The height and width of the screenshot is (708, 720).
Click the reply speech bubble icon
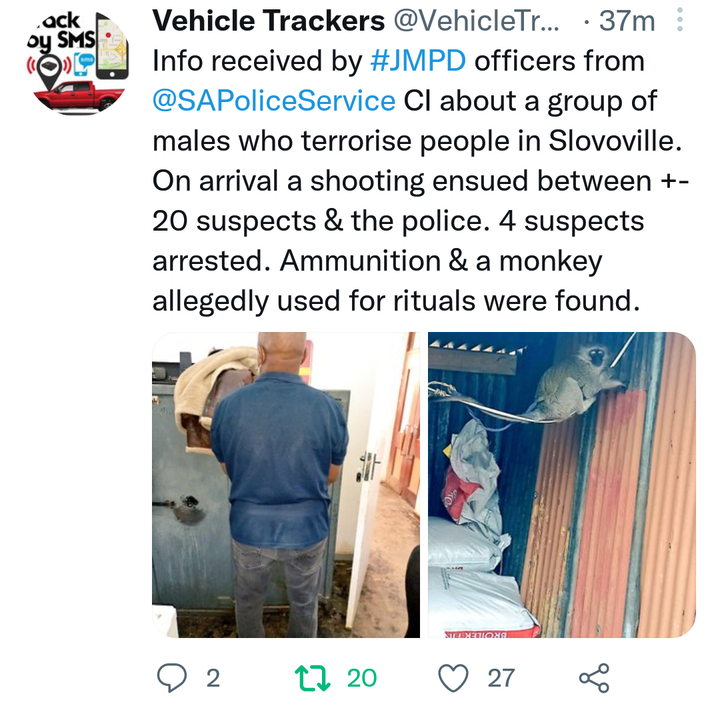tap(172, 678)
